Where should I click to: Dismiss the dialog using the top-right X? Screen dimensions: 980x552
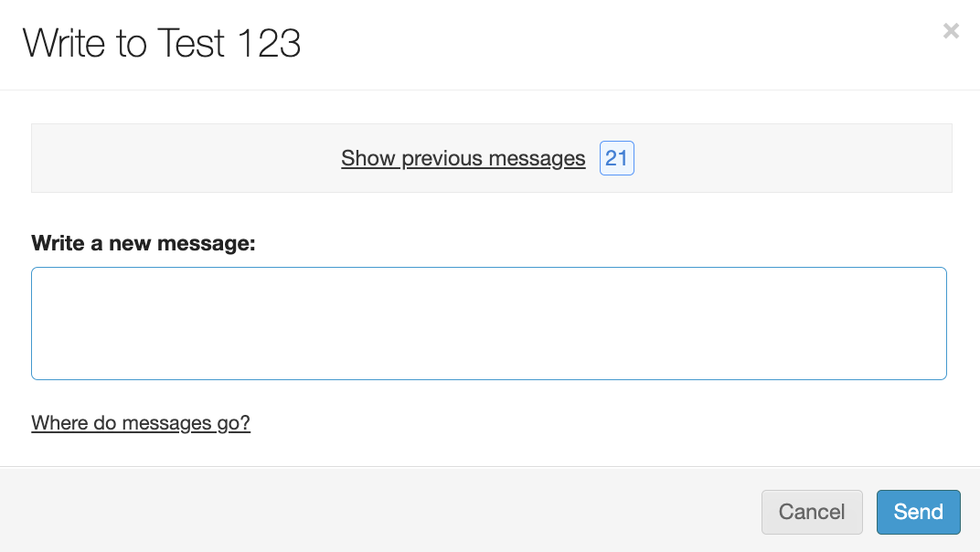pos(951,31)
